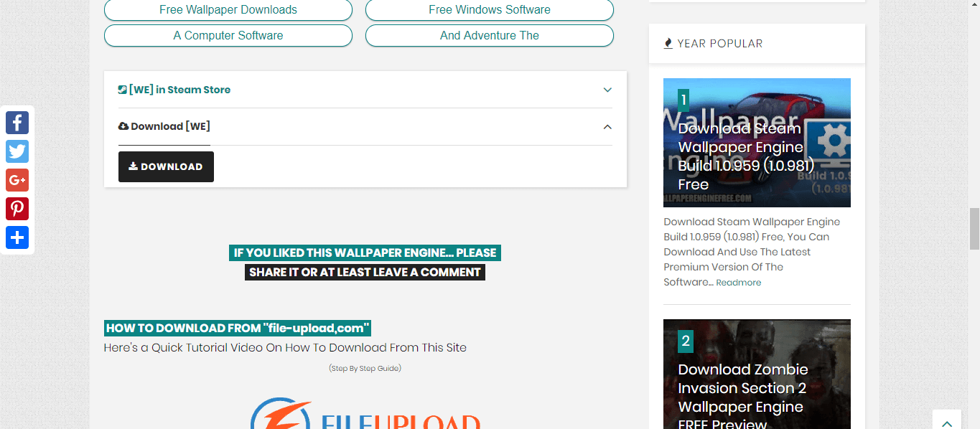
Task: Click the '[WE] in Steam Store' heading text
Action: (179, 90)
